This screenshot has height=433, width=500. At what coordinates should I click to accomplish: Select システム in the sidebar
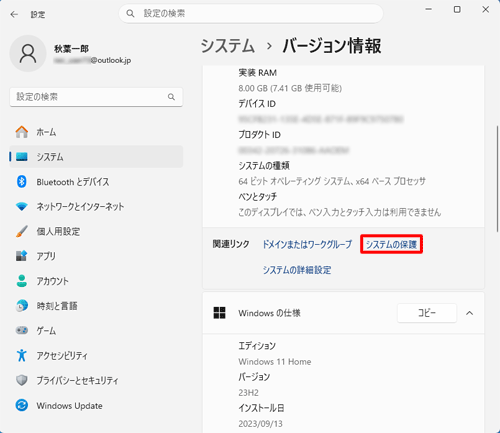tap(96, 157)
